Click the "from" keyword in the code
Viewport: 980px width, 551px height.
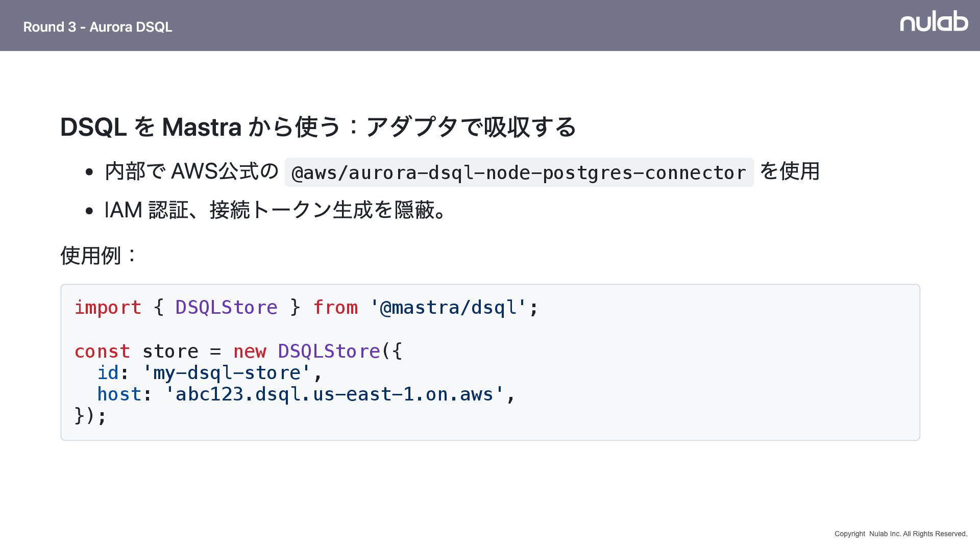tap(335, 308)
